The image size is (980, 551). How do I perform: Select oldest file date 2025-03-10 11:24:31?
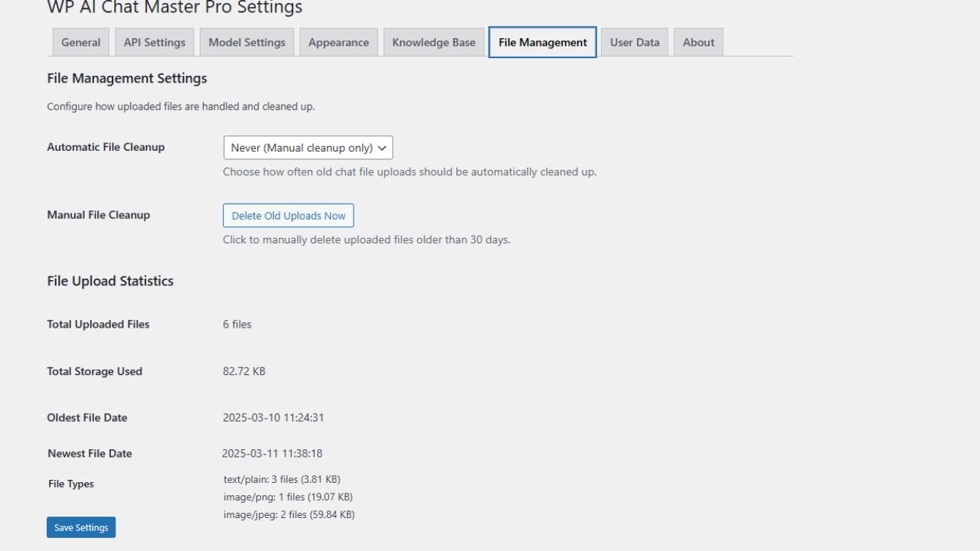pyautogui.click(x=273, y=418)
